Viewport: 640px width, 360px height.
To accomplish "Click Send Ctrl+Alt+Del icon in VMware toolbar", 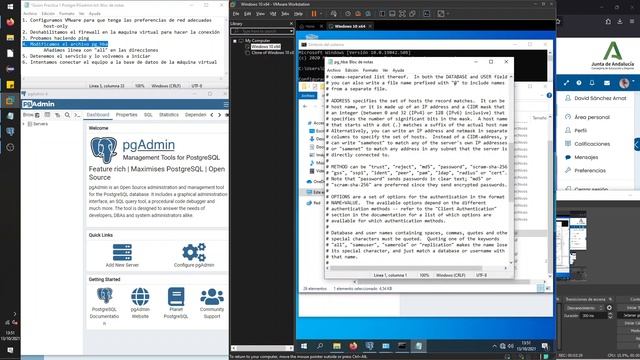I will pyautogui.click(x=333, y=13).
